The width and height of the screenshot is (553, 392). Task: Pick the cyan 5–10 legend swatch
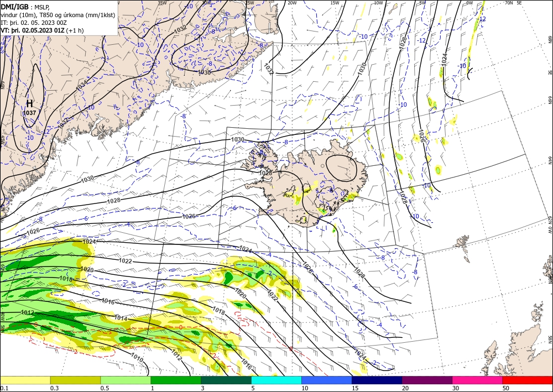coord(276,380)
